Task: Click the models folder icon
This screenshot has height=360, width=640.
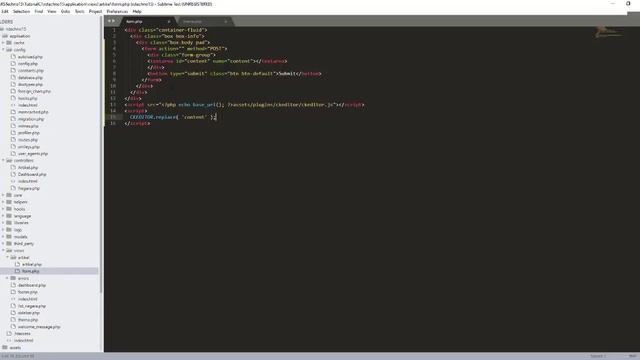Action: [x=9, y=237]
